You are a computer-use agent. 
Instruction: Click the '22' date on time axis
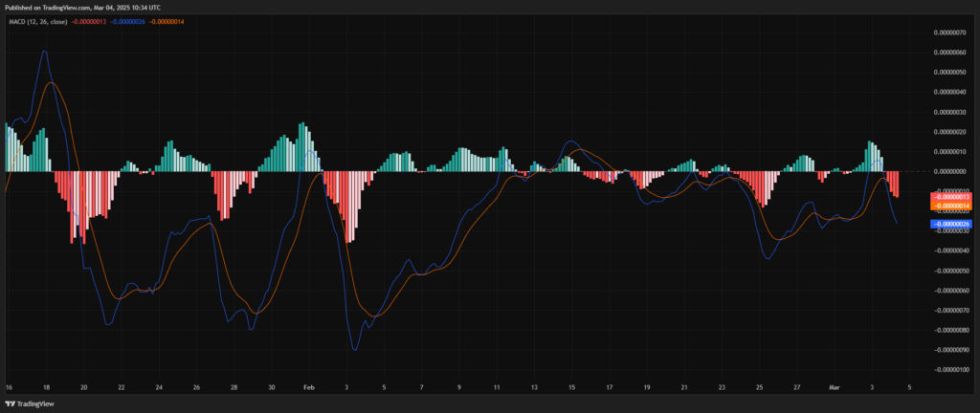(x=122, y=387)
